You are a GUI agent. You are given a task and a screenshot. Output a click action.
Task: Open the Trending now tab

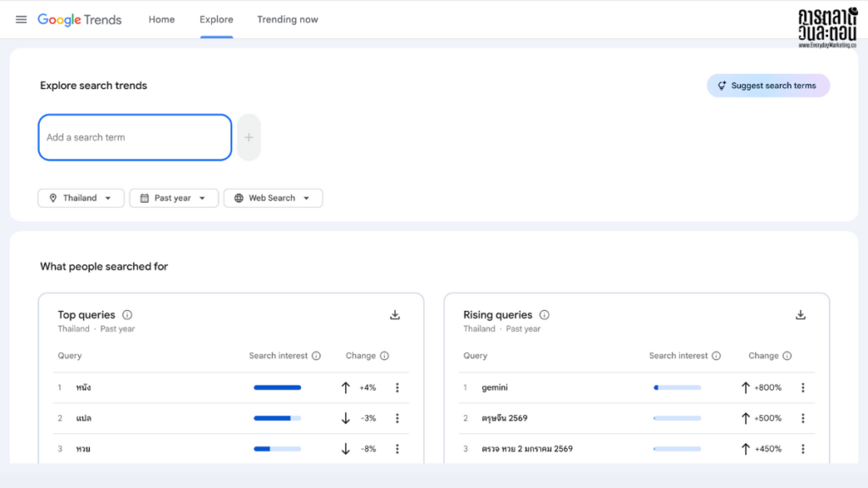(287, 19)
